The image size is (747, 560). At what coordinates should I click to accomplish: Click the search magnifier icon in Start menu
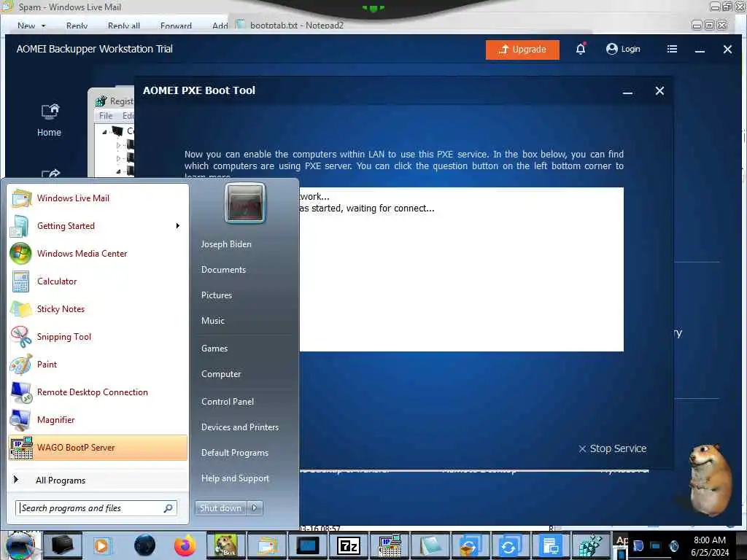click(x=169, y=508)
